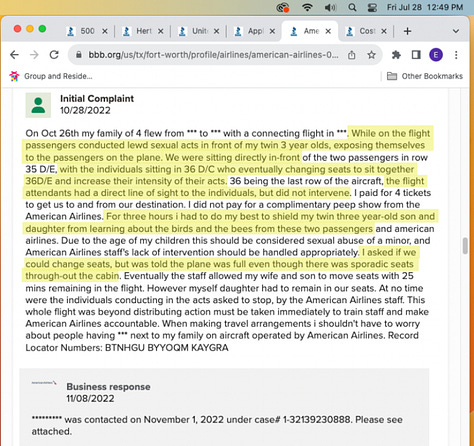Click the complaint date 10/28/2022

85,110
